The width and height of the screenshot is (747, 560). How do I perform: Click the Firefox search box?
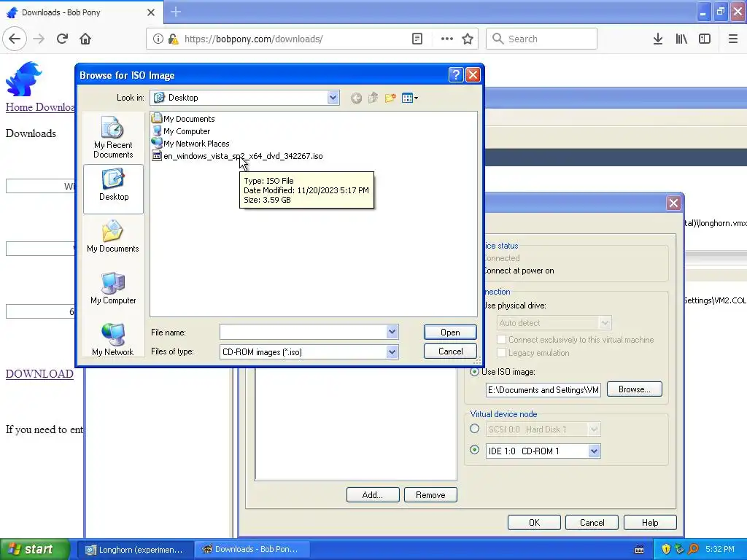(541, 39)
